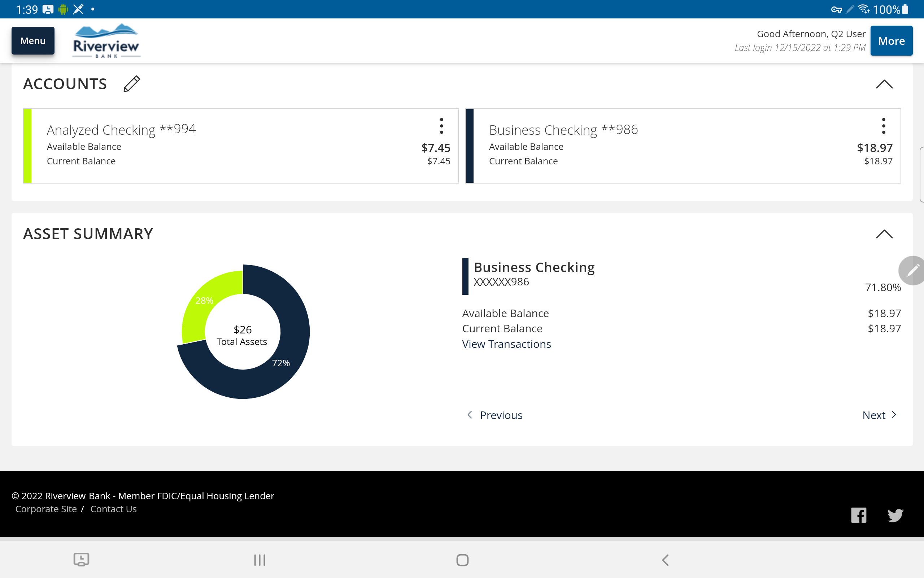The width and height of the screenshot is (924, 578).
Task: Open the main Menu
Action: (33, 40)
